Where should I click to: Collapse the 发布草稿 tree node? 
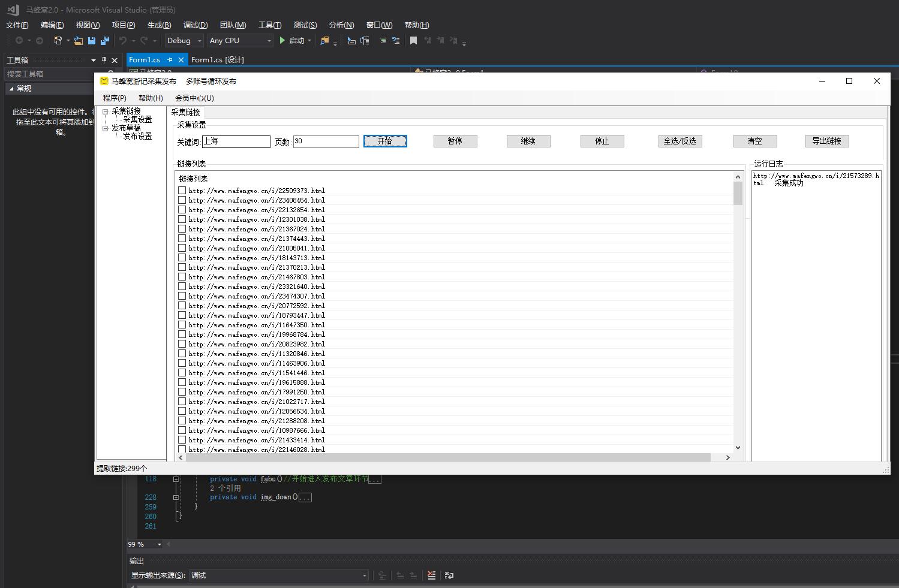click(106, 128)
